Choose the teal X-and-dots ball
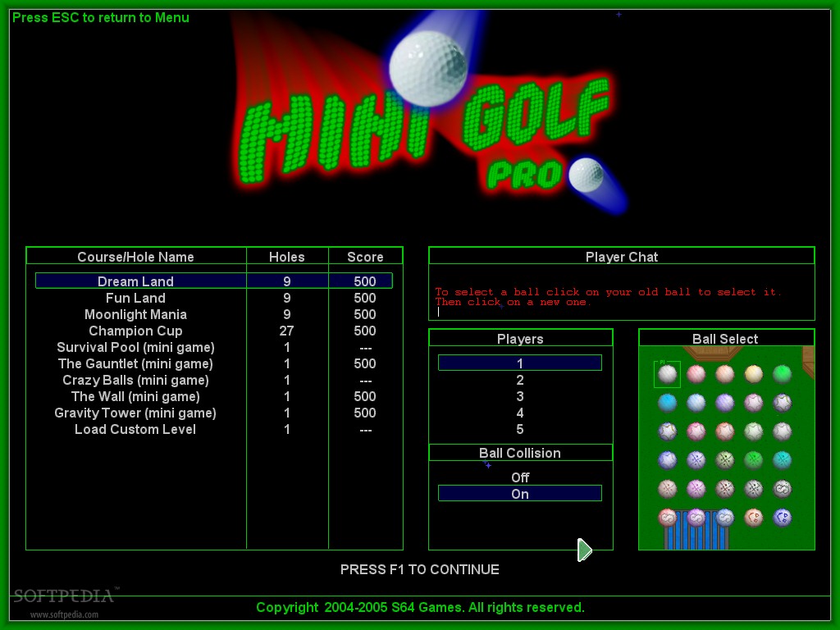Viewport: 840px width, 630px height. tap(782, 459)
